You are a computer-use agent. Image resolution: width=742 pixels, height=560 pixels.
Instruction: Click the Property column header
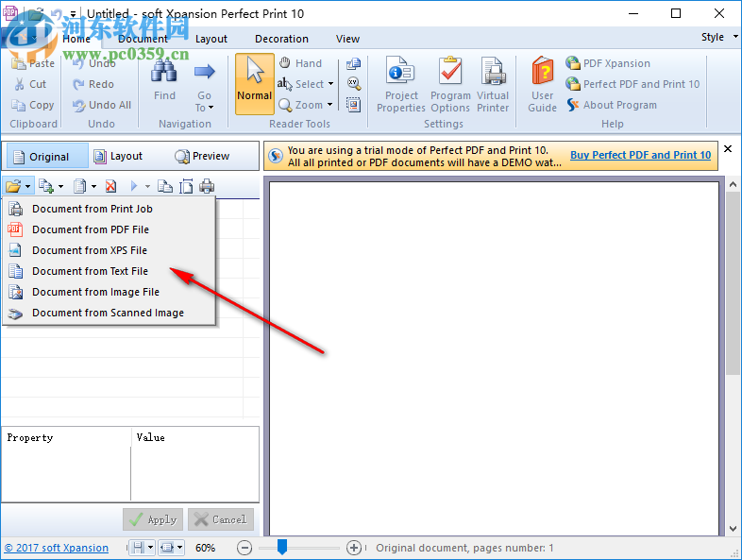coord(66,437)
